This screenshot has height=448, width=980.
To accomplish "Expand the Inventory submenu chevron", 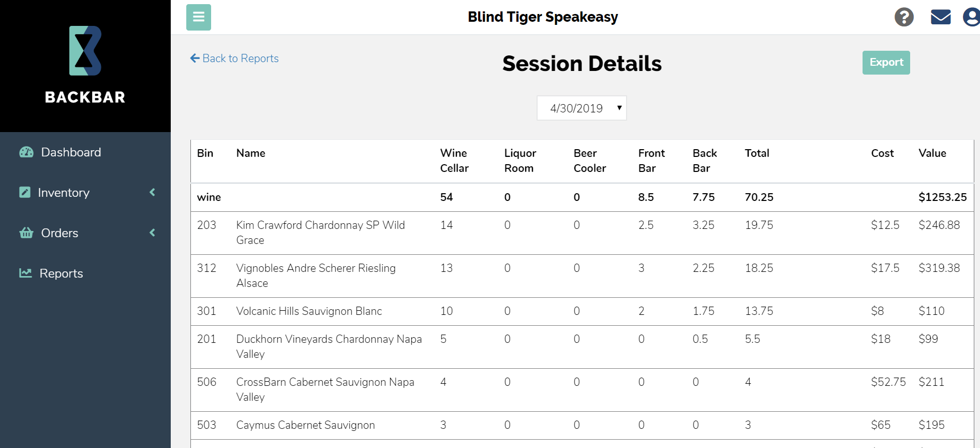I will [x=152, y=192].
